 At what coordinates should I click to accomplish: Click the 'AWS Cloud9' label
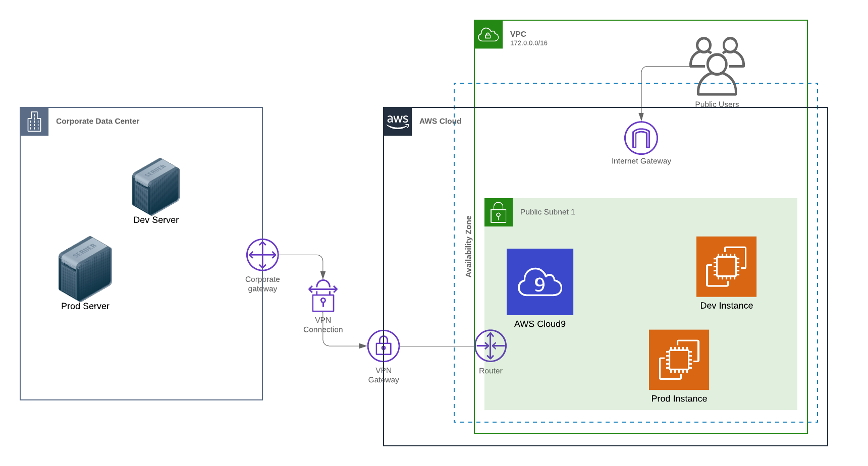tap(540, 324)
